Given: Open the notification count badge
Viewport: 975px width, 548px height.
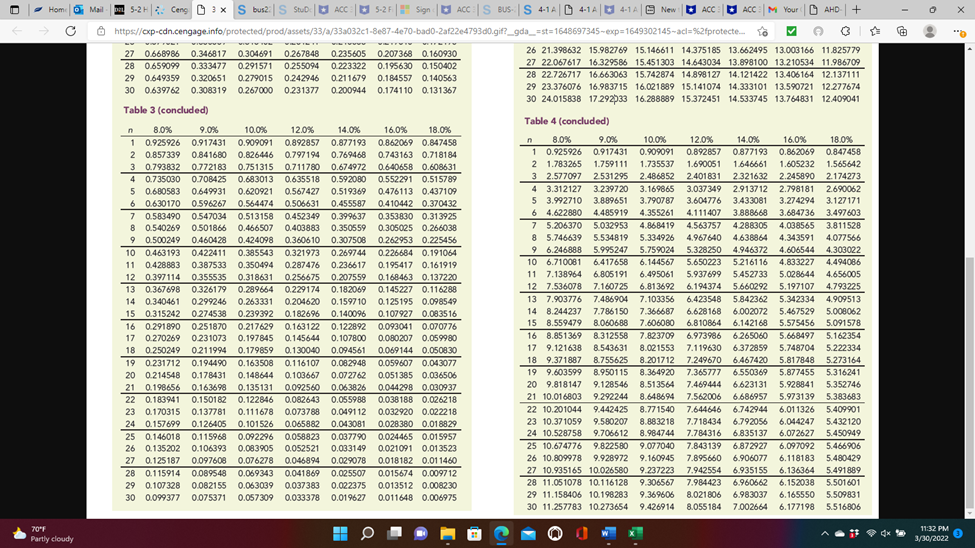Looking at the screenshot, I should (958, 534).
